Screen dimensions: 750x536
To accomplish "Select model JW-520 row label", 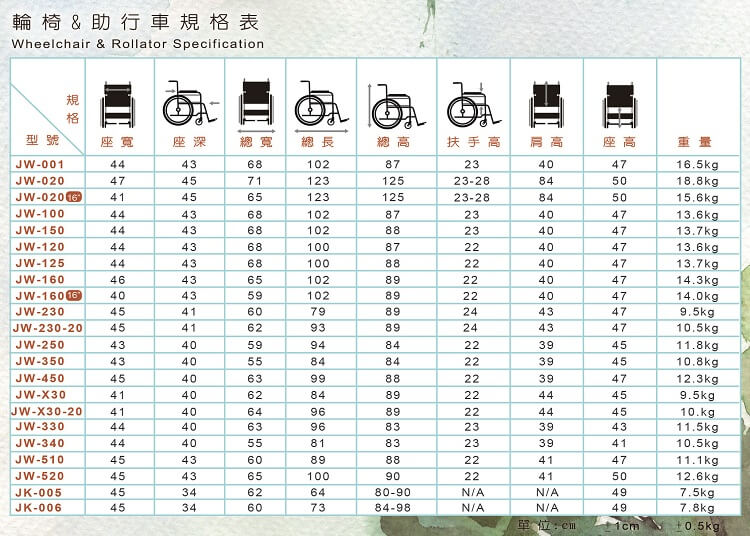I will click(x=40, y=476).
